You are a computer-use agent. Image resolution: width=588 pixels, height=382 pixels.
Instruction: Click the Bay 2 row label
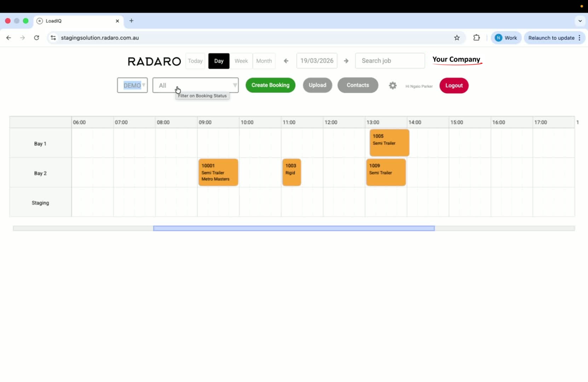40,173
